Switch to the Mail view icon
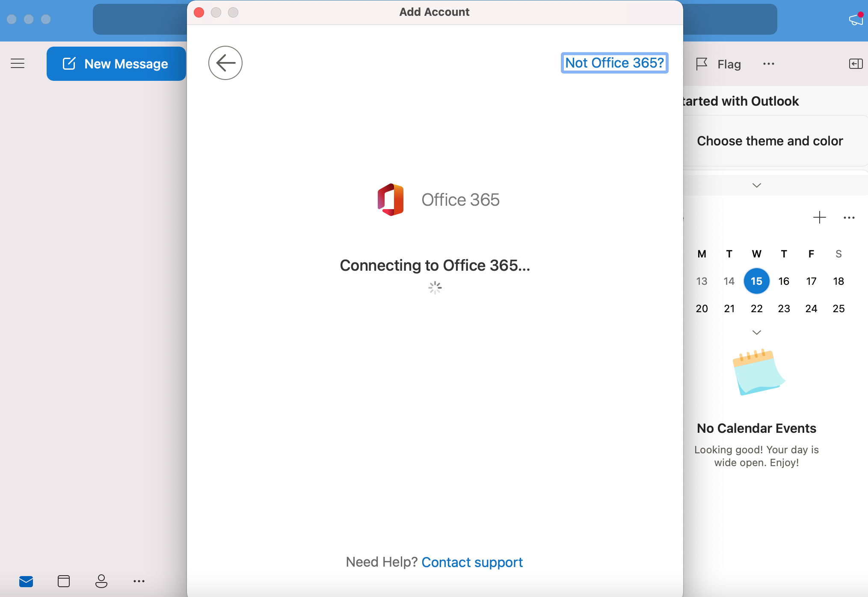 tap(26, 581)
